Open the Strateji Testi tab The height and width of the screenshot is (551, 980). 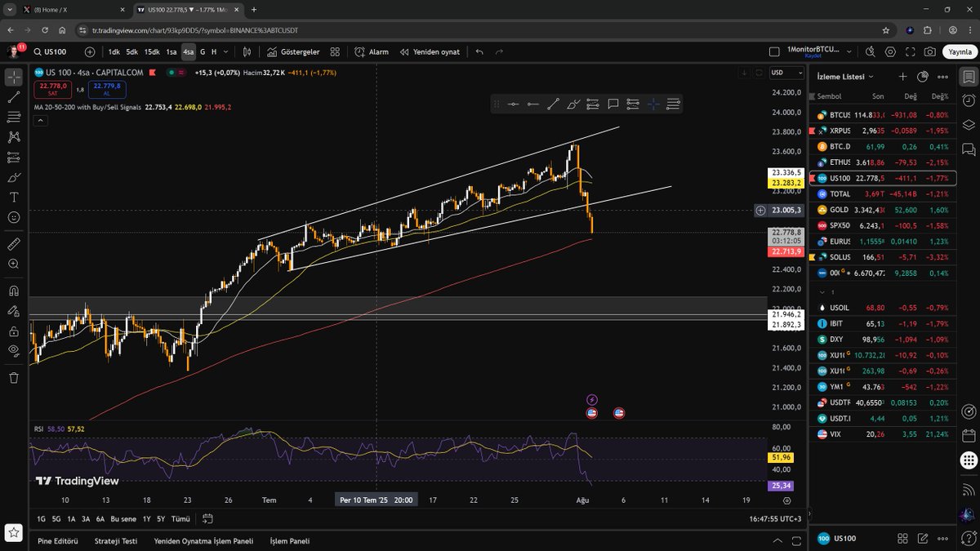click(x=116, y=540)
